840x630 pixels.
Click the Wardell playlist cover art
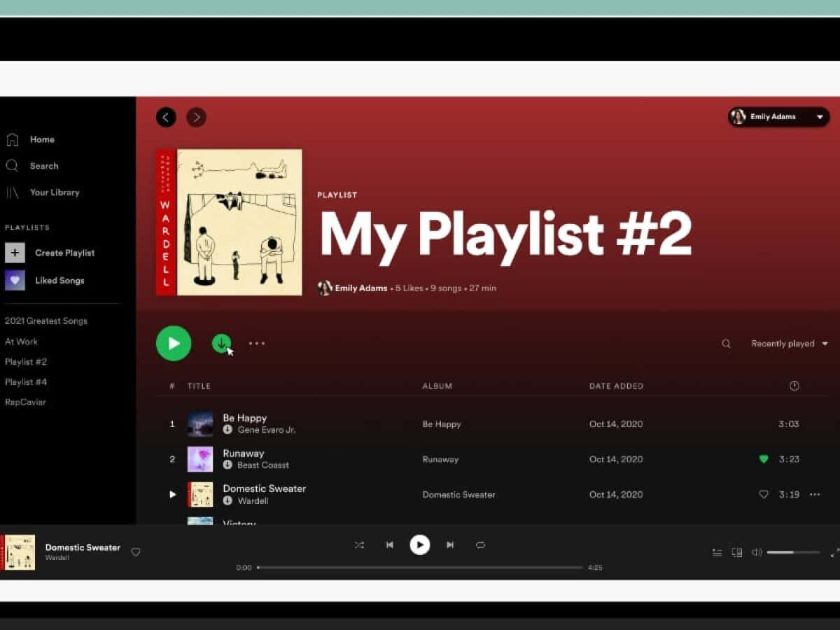(x=229, y=222)
